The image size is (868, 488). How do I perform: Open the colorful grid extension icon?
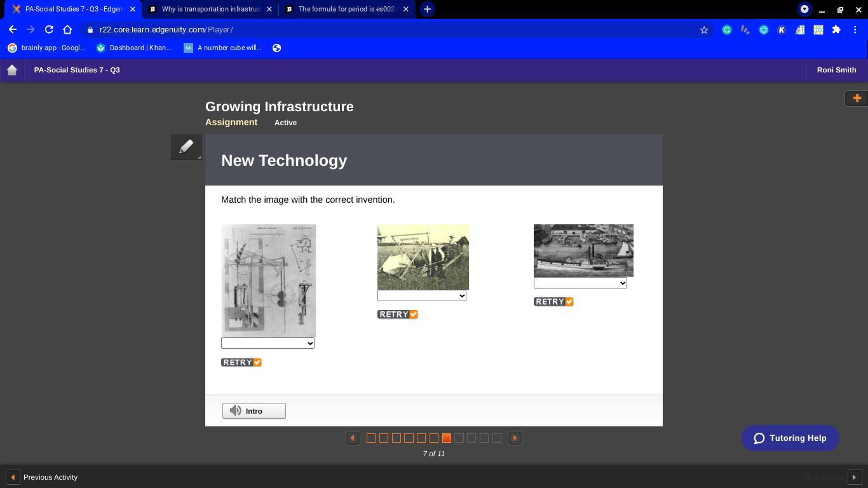point(818,30)
